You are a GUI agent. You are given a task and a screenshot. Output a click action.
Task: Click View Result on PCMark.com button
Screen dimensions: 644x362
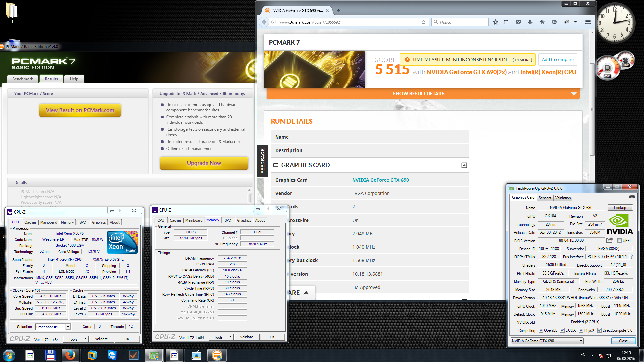tap(80, 110)
